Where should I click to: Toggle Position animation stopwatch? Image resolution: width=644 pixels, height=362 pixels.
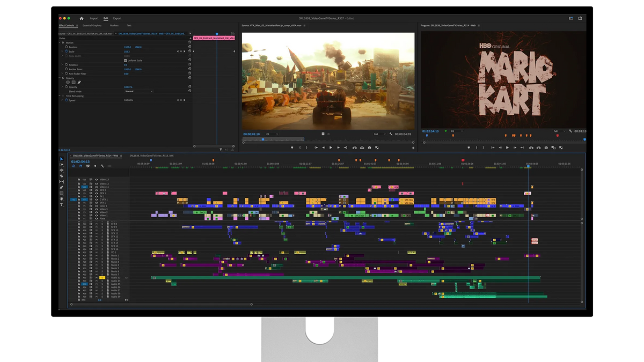(x=67, y=47)
